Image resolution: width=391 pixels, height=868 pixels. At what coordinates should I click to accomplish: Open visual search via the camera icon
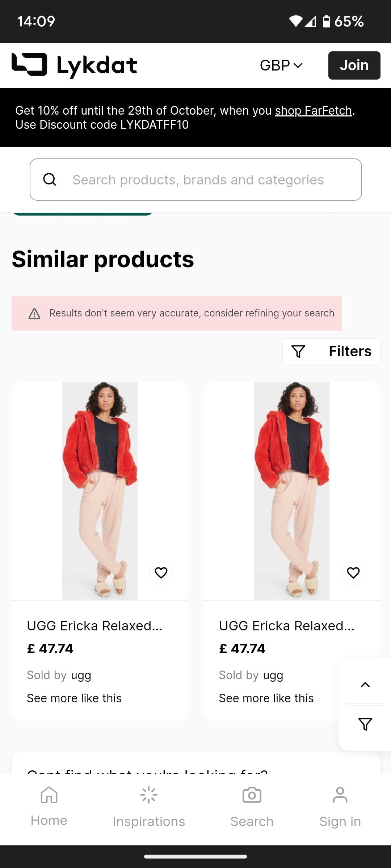click(251, 794)
